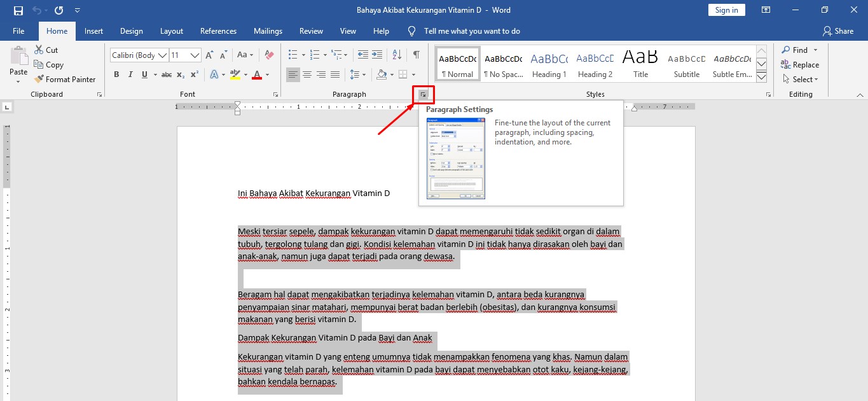Increase indent of selected paragraphs
The height and width of the screenshot is (401, 868).
(x=377, y=55)
